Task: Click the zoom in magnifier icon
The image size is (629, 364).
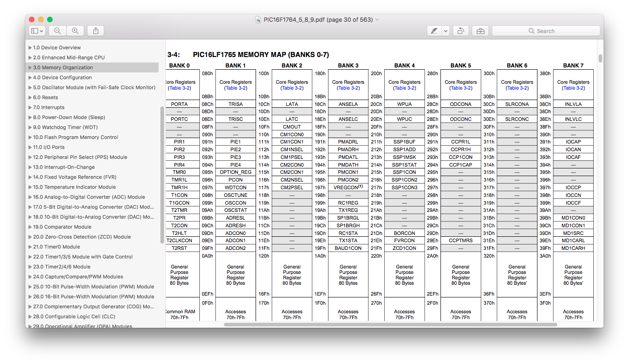Action: (75, 31)
